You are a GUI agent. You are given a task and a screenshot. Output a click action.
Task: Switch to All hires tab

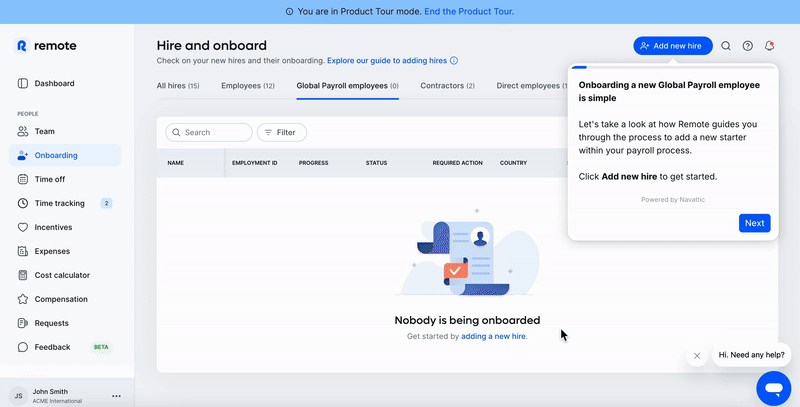point(178,86)
